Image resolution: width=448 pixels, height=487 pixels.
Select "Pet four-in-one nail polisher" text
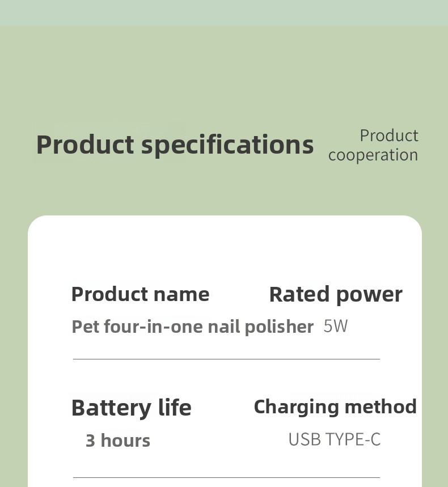(192, 327)
